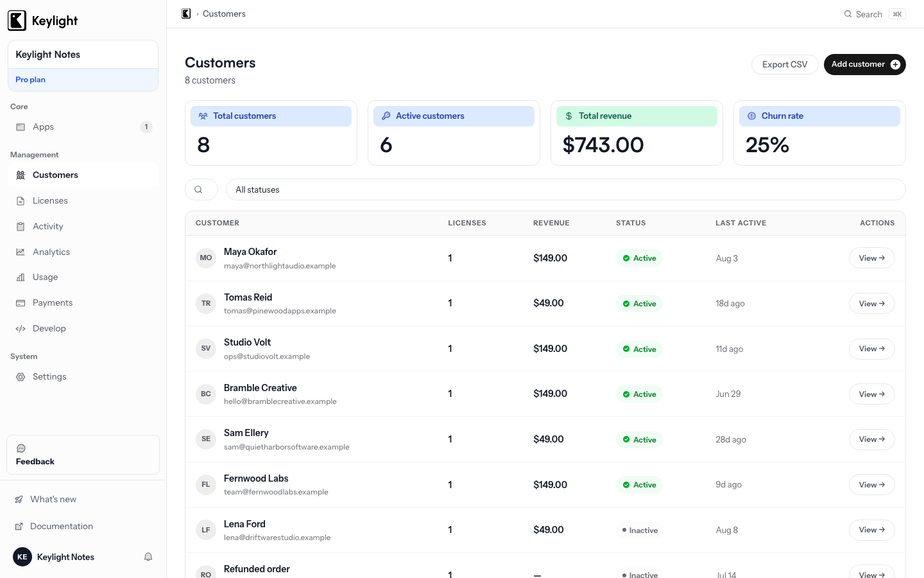Click the Apps sidebar icon
This screenshot has width=924, height=578.
[x=21, y=127]
